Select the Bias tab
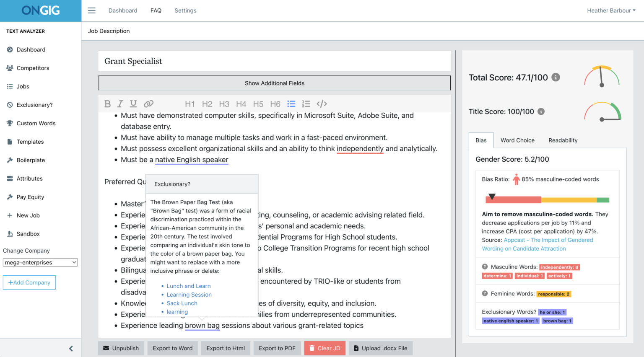Screen dimensions: 644x357 [x=481, y=140]
